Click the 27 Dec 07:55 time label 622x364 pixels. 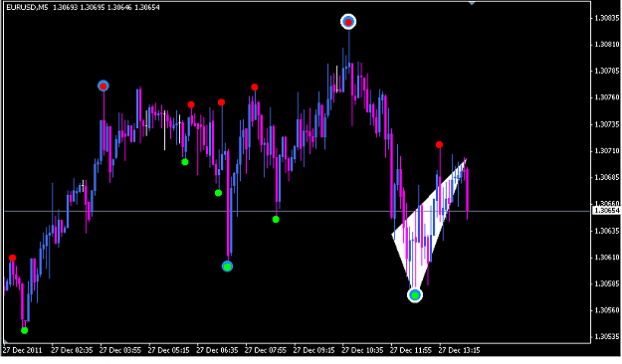266,350
